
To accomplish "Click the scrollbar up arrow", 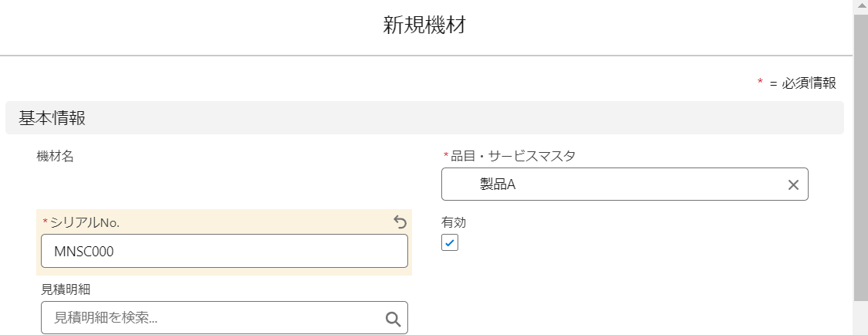I will tap(860, 6).
